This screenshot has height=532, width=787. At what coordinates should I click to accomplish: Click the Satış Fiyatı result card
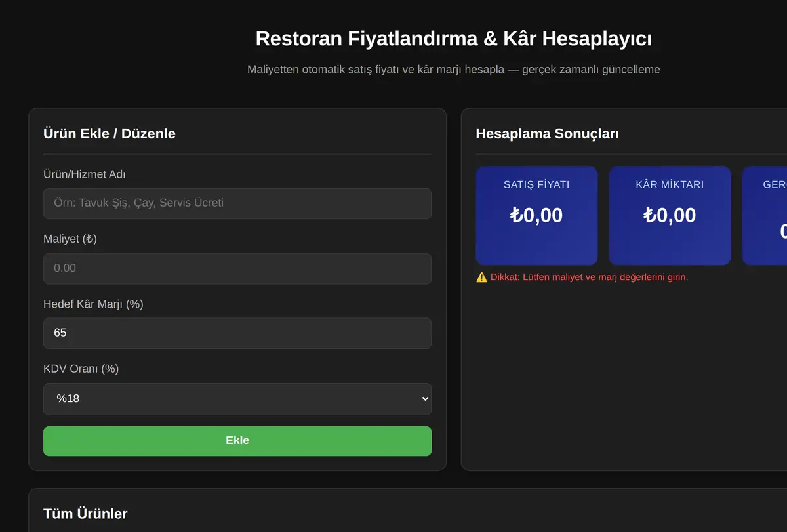point(536,216)
